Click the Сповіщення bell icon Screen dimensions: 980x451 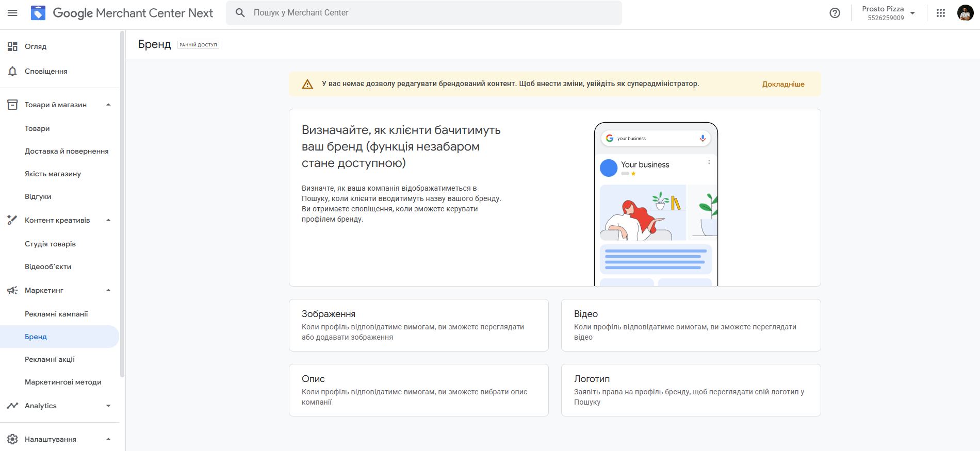12,71
